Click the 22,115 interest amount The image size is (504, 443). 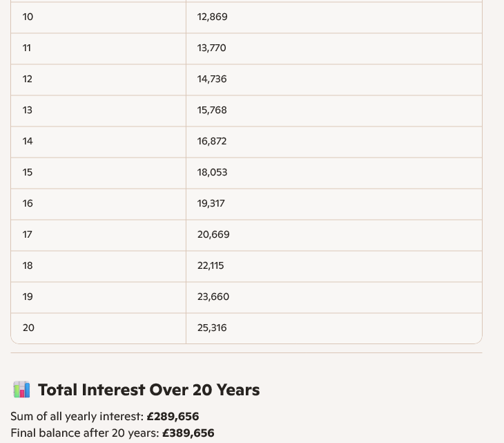(x=211, y=265)
